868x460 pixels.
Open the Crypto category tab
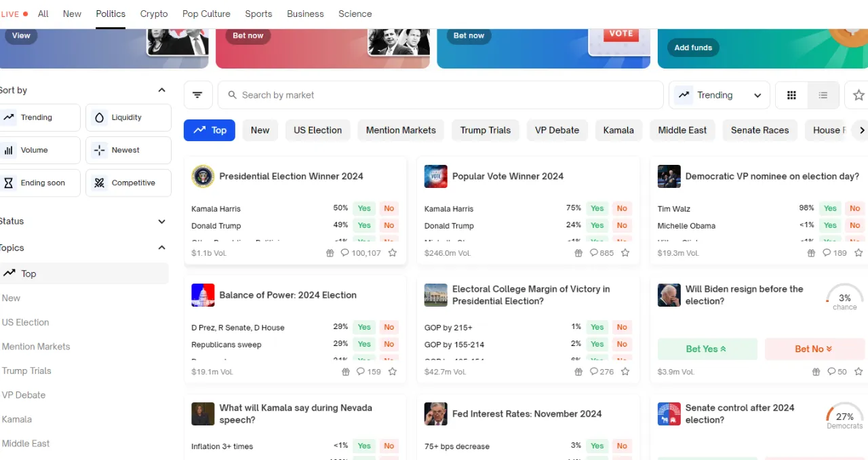[x=154, y=14]
